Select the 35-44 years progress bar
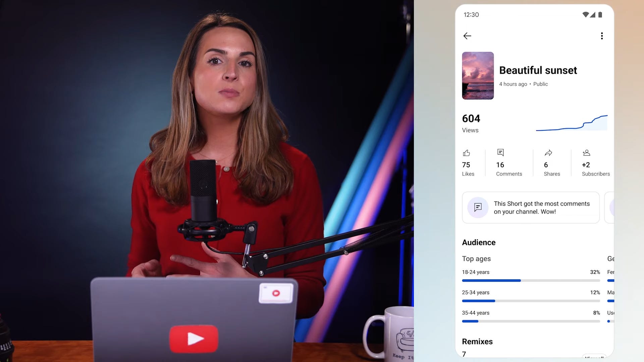644x362 pixels. click(531, 321)
